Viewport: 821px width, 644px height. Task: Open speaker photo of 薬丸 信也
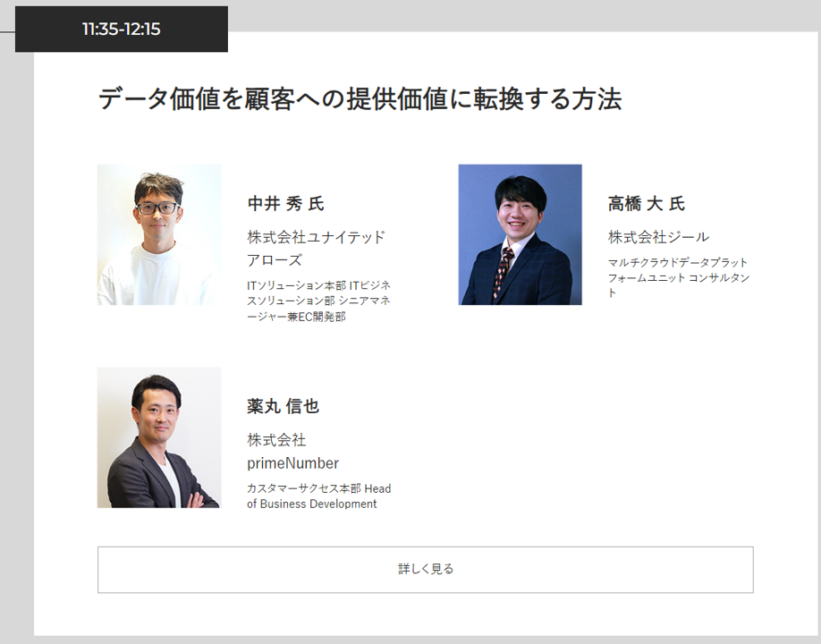[x=159, y=437]
